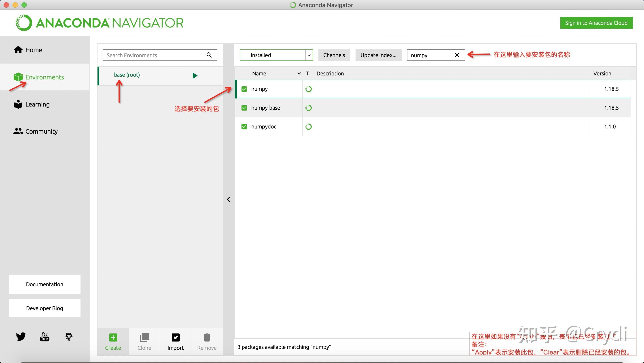This screenshot has width=644, height=363.
Task: Click the '3 packages available matching' status text
Action: (284, 347)
